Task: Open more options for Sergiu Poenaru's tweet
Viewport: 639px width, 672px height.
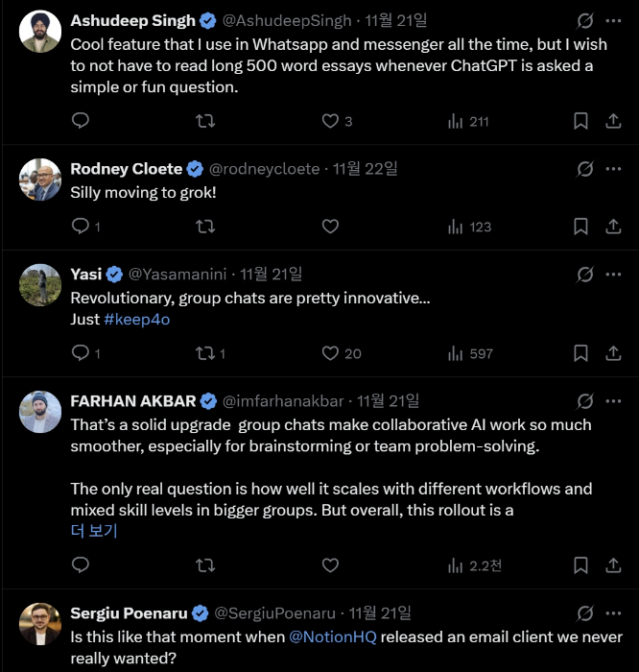Action: 614,612
